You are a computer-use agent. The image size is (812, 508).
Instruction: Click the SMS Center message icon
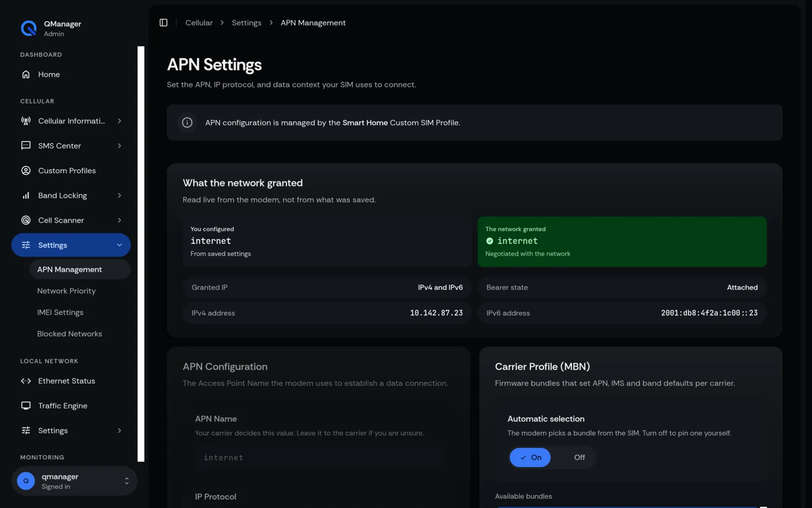click(x=26, y=146)
